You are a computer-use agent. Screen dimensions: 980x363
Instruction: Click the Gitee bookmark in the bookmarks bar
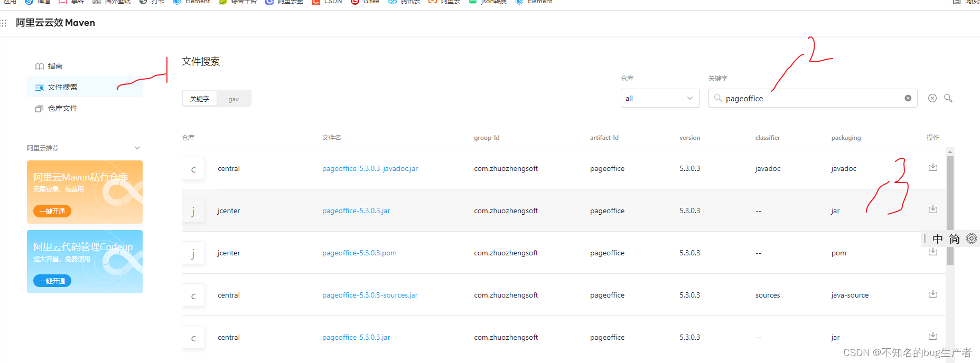tap(365, 2)
